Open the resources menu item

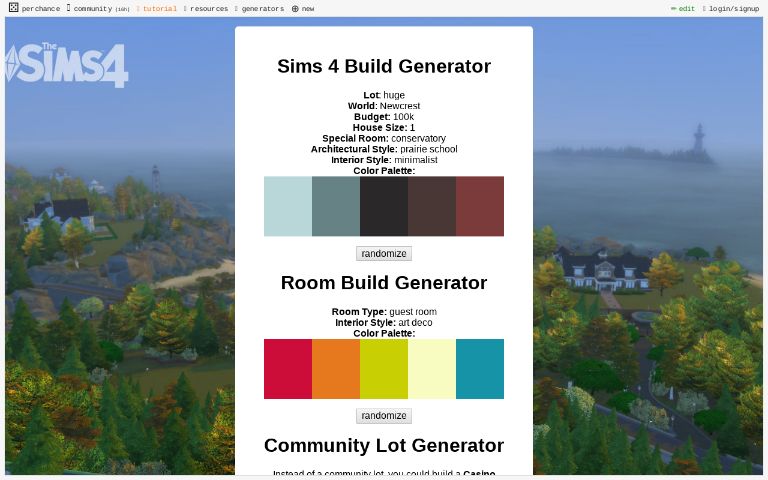(x=206, y=8)
